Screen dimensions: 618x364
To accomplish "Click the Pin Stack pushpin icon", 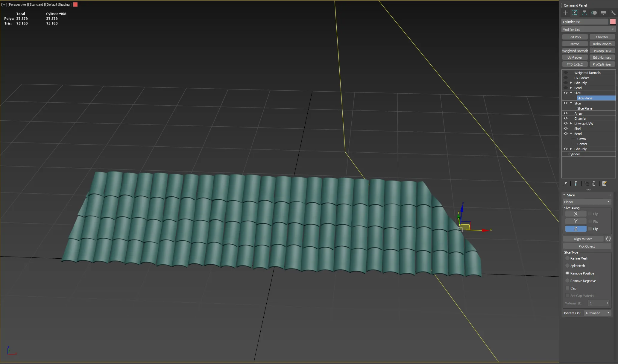I will (x=565, y=183).
